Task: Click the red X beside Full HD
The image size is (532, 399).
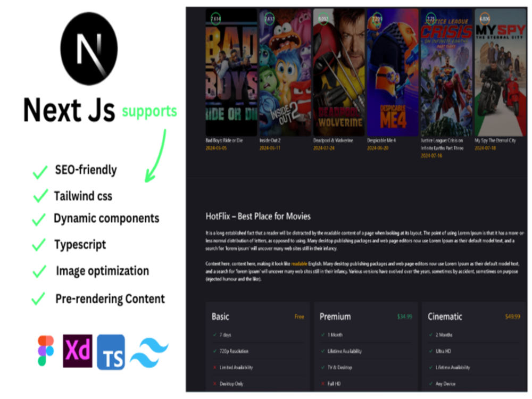Action: (x=323, y=384)
